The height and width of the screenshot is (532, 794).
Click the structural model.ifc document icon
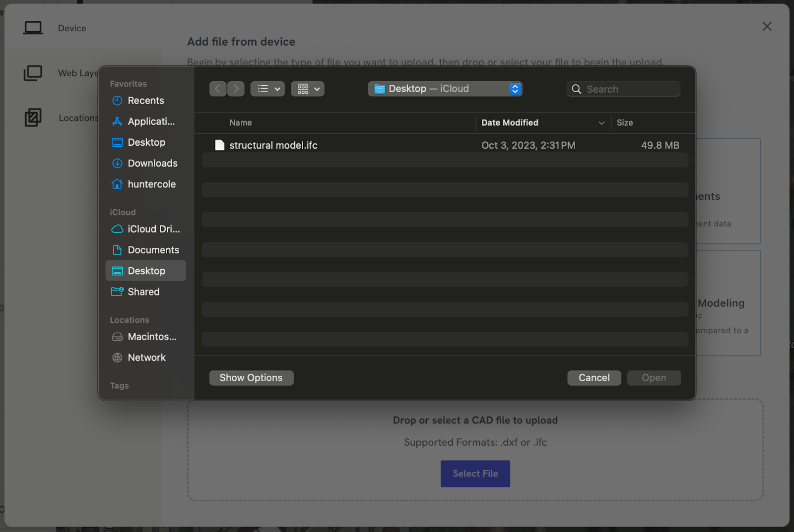[x=219, y=145]
